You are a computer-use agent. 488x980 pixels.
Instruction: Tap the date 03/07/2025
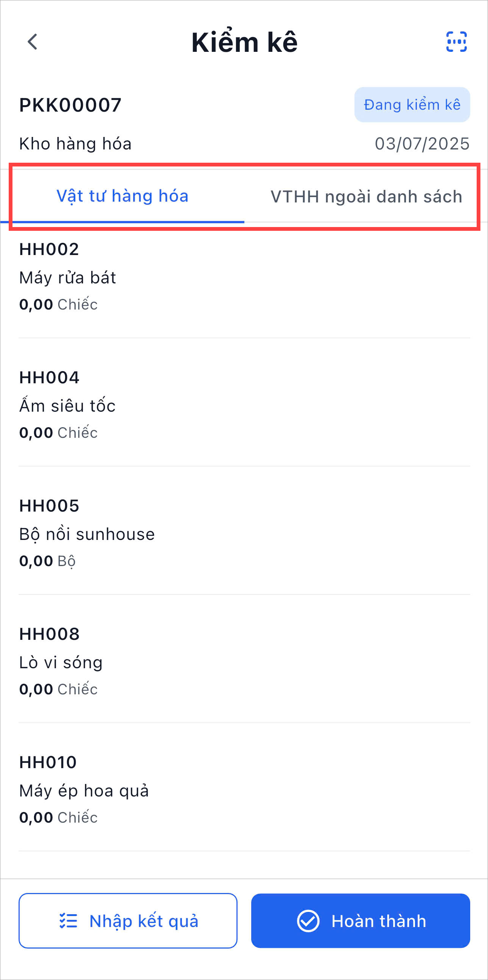tap(422, 144)
